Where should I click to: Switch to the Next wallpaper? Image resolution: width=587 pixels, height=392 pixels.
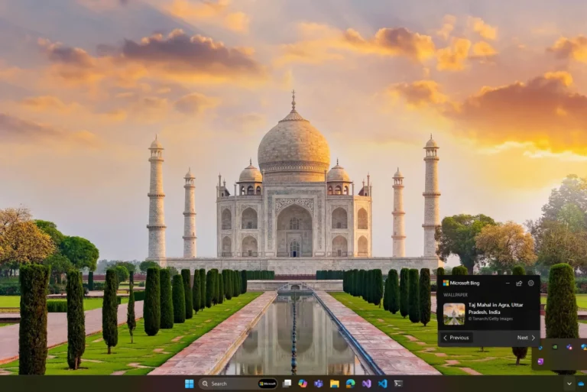(526, 337)
